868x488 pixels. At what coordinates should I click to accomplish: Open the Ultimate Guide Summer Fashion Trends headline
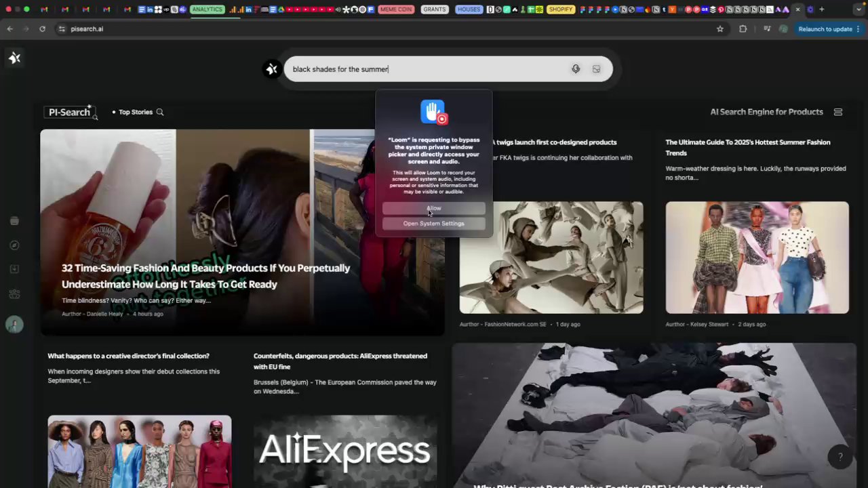point(748,147)
